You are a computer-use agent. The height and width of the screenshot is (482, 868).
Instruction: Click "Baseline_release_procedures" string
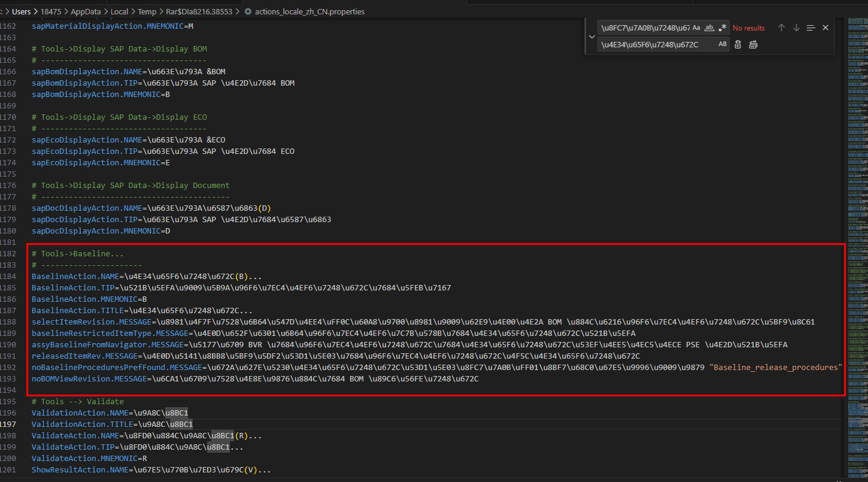(775, 367)
